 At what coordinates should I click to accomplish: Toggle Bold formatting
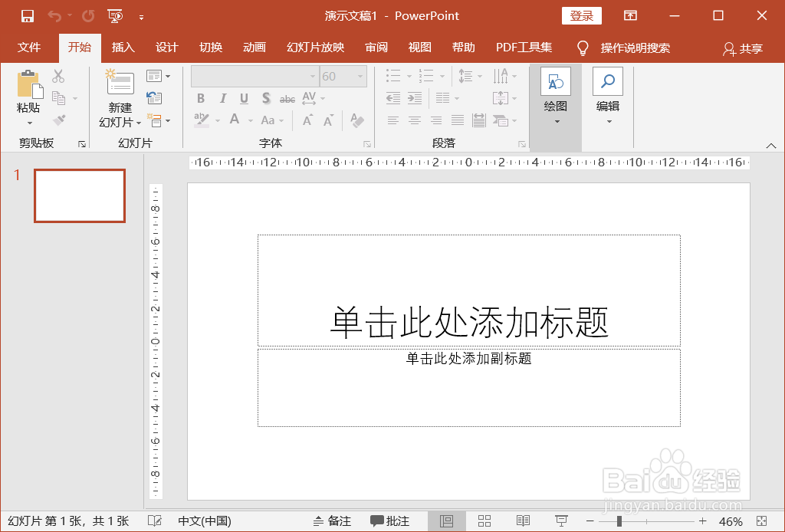click(201, 98)
